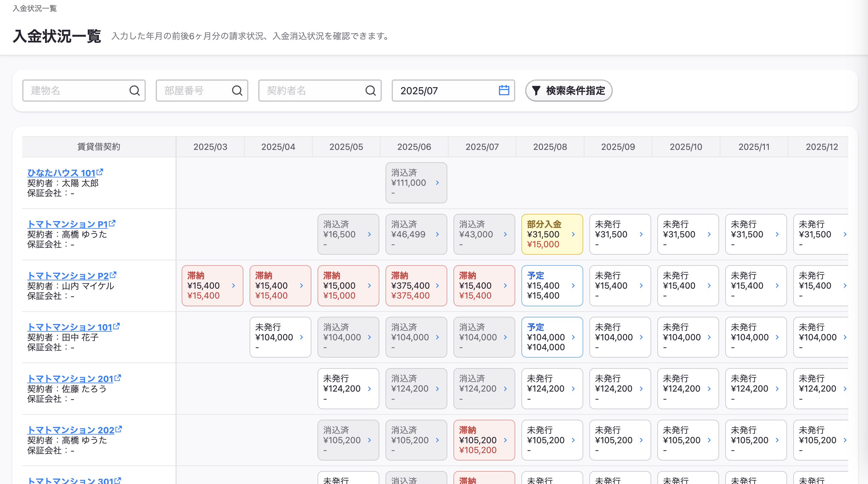
Task: Click the 2025/07 column header
Action: click(482, 146)
